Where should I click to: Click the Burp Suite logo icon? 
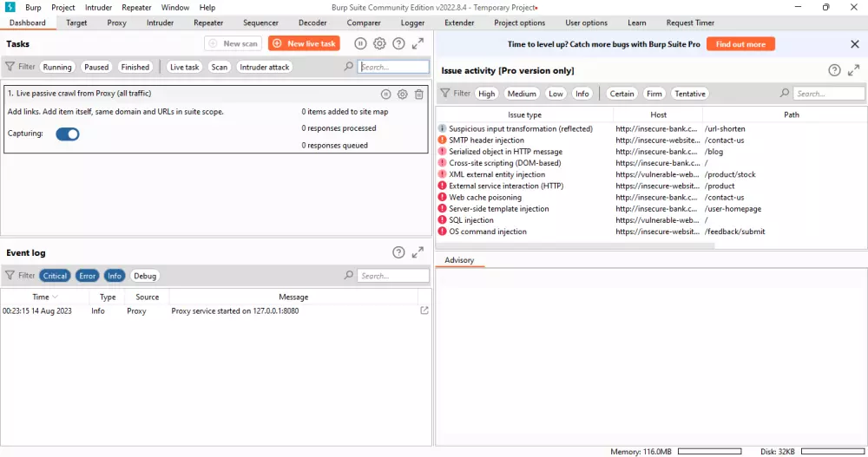(10, 7)
